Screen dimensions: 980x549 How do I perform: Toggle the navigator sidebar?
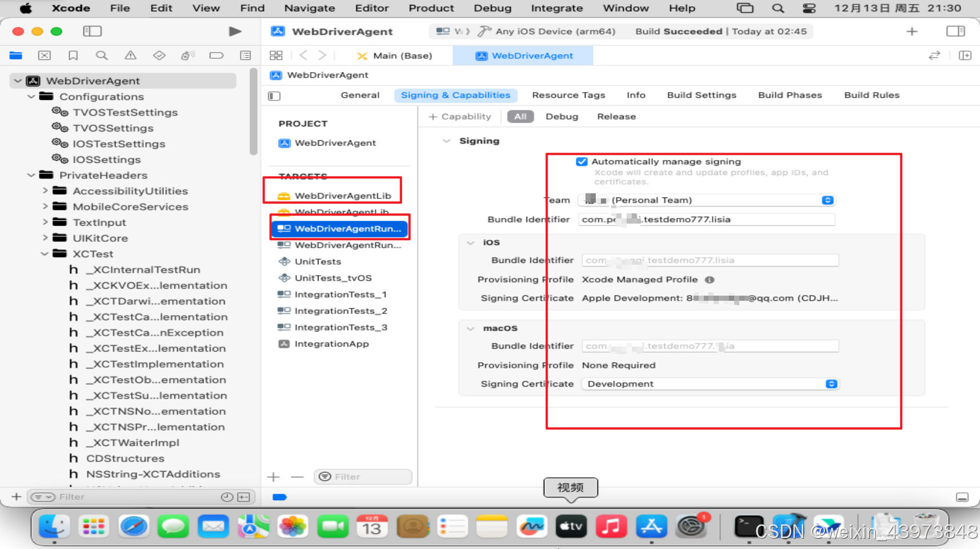(x=92, y=31)
